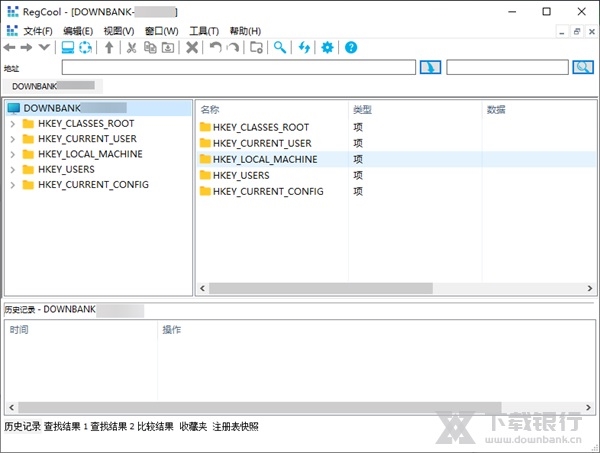Click the Copy icon in toolbar

[x=150, y=48]
